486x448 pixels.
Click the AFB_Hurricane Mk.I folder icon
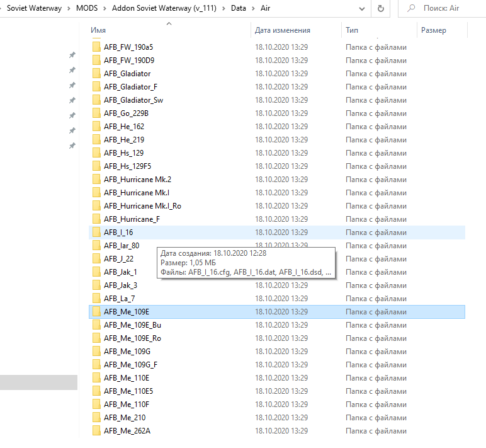tap(96, 193)
